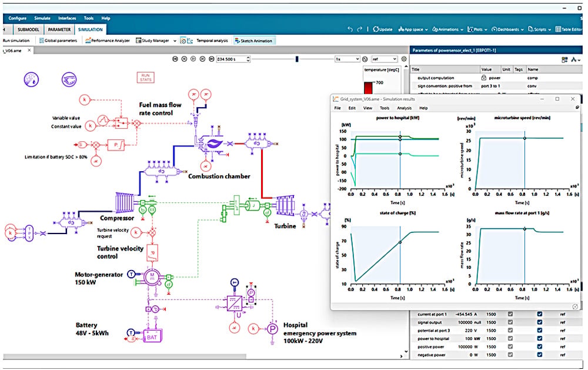This screenshot has height=370, width=588.
Task: Open the Animations dropdown menu
Action: (447, 29)
